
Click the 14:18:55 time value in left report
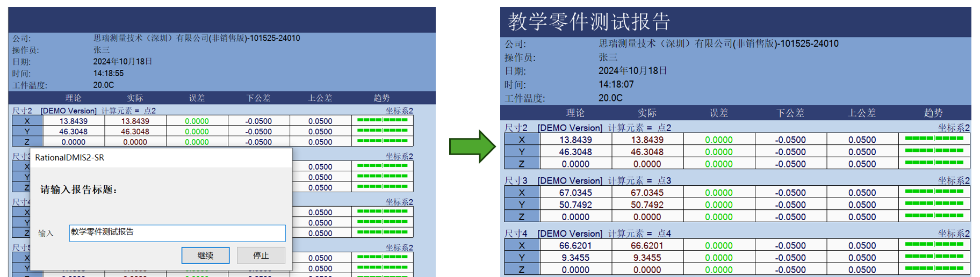click(108, 73)
